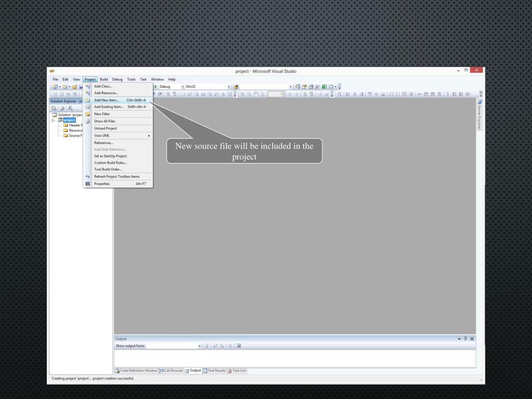This screenshot has width=532, height=399.
Task: Click the Properties icon in Solution Explorer toolbar
Action: (54, 108)
